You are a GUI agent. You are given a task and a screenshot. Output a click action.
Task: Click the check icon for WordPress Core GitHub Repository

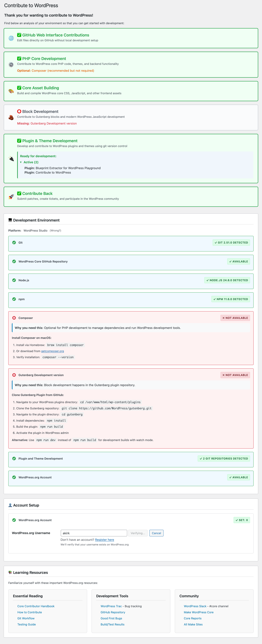[14, 262]
